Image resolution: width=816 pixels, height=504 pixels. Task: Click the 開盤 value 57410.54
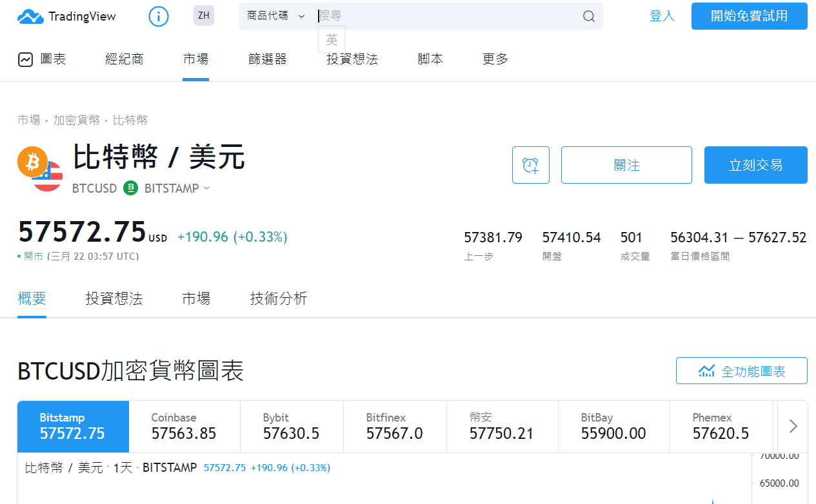coord(572,237)
